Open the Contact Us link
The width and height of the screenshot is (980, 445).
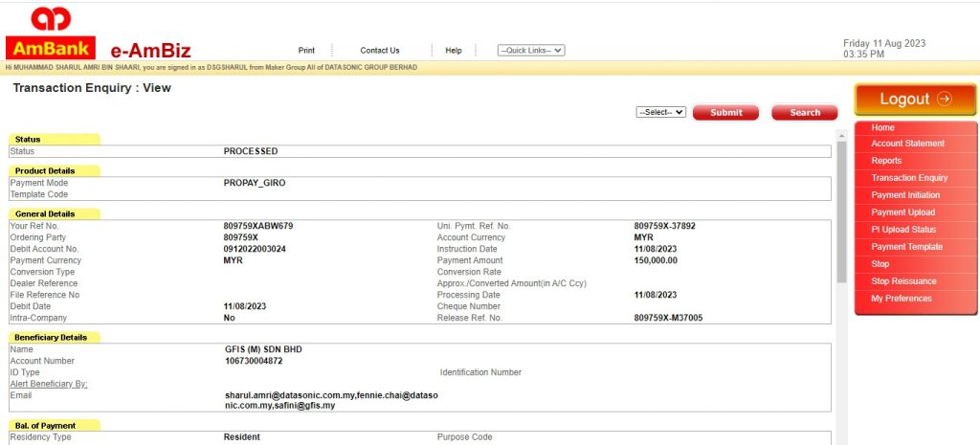tap(380, 51)
